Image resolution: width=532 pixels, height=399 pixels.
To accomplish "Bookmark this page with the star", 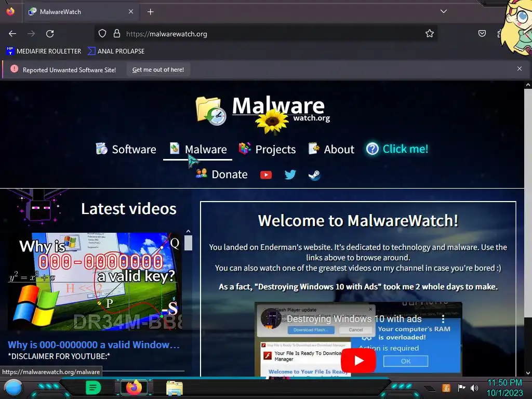I will point(430,33).
